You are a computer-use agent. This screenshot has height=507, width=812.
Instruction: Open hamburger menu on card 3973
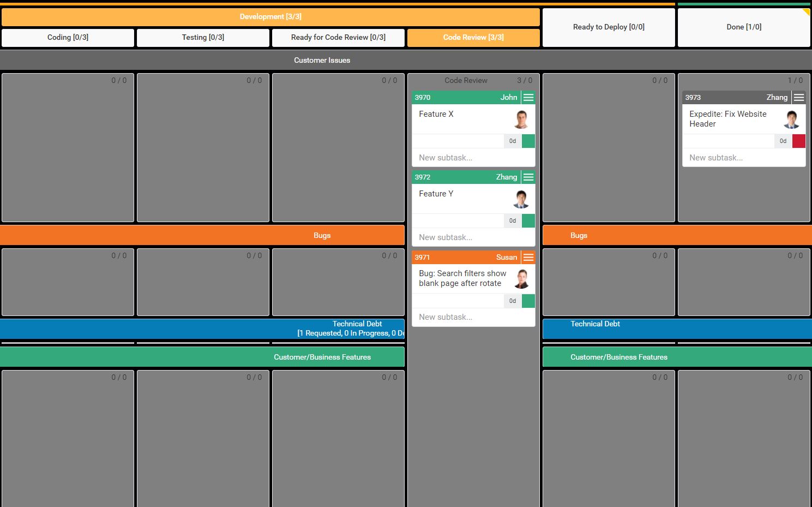(798, 97)
